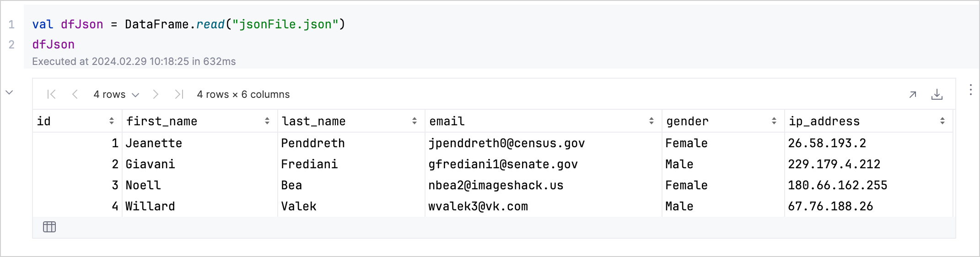Image resolution: width=980 pixels, height=257 pixels.
Task: Sort the email column using its arrows
Action: (652, 121)
